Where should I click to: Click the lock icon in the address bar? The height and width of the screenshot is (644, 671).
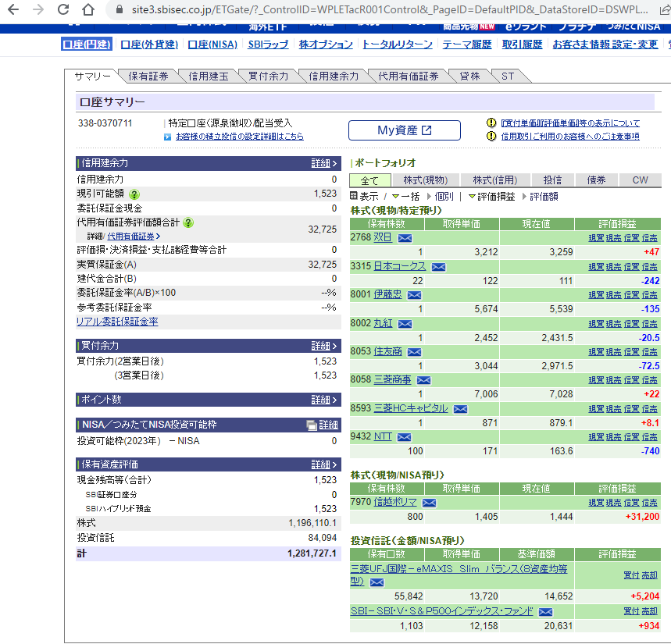click(120, 9)
